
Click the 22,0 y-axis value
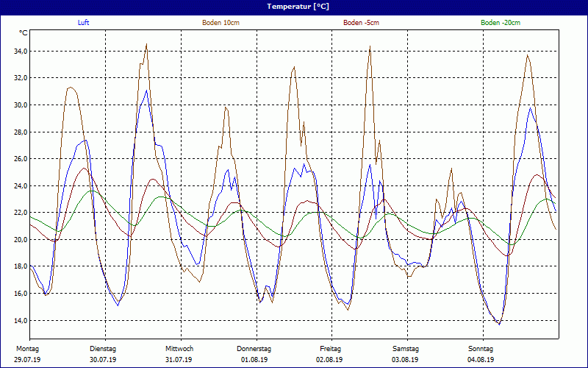tap(21, 213)
